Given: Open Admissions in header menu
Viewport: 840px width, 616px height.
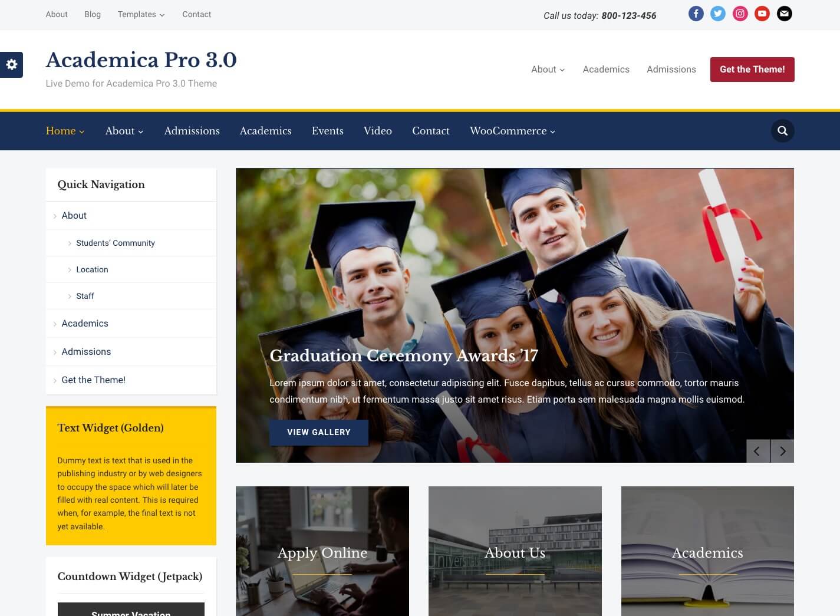Looking at the screenshot, I should [x=671, y=70].
